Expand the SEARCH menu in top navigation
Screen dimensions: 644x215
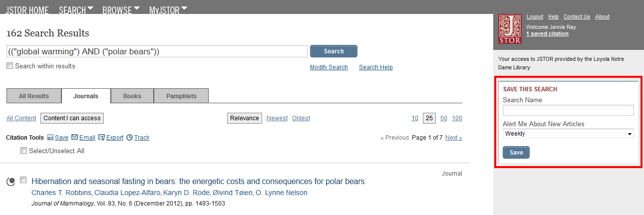coord(76,10)
